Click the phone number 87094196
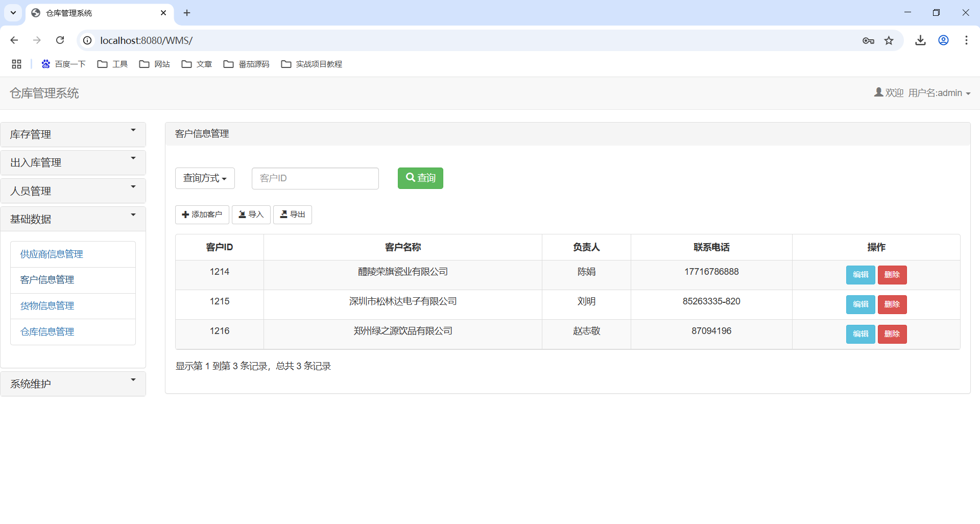The width and height of the screenshot is (980, 524). pos(711,331)
